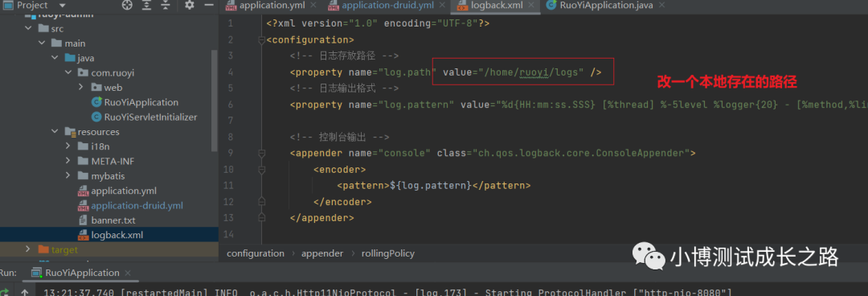The width and height of the screenshot is (868, 296).
Task: Click the up arrow icon in Run panel
Action: tap(24, 292)
